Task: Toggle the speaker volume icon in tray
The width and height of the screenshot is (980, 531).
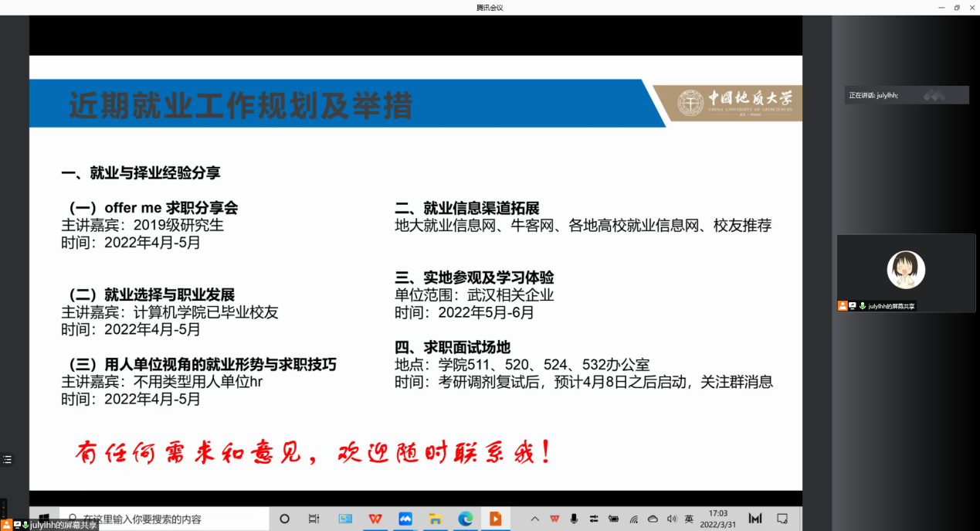Action: pyautogui.click(x=671, y=519)
